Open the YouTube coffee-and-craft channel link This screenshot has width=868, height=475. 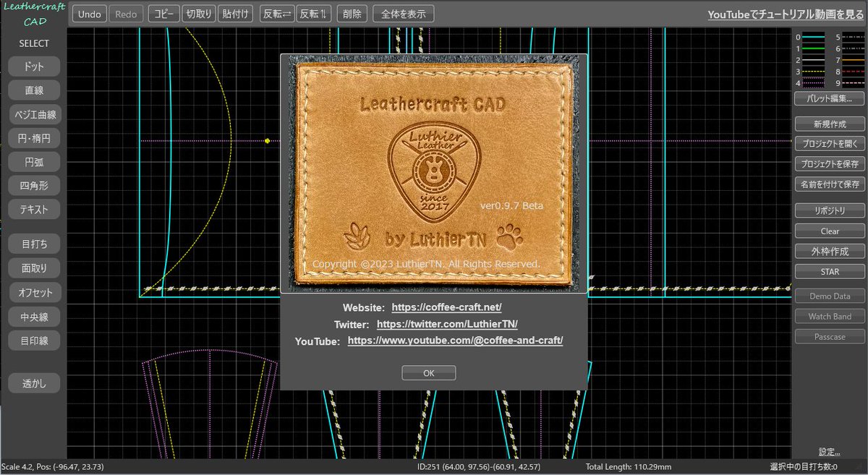456,340
